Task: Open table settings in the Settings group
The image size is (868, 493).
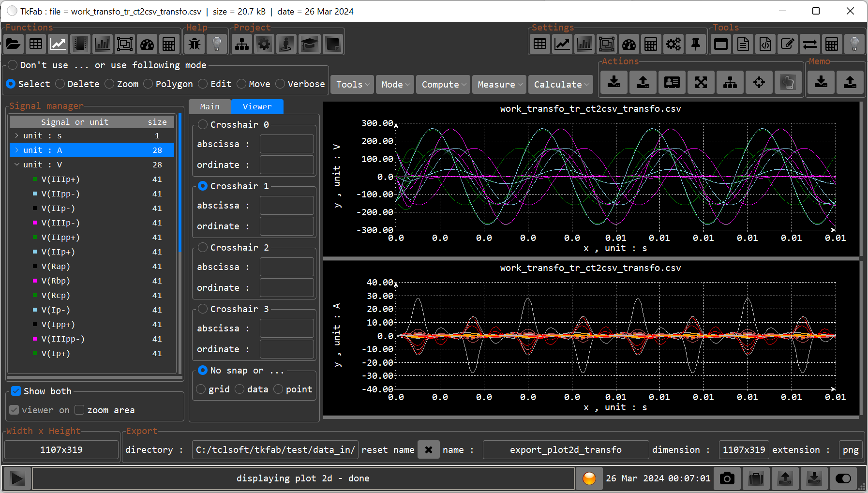Action: 540,44
